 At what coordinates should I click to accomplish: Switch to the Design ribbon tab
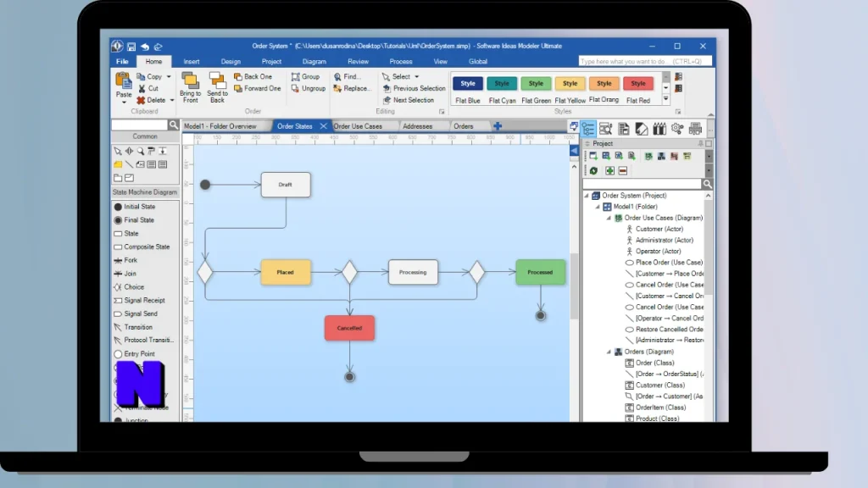[231, 61]
